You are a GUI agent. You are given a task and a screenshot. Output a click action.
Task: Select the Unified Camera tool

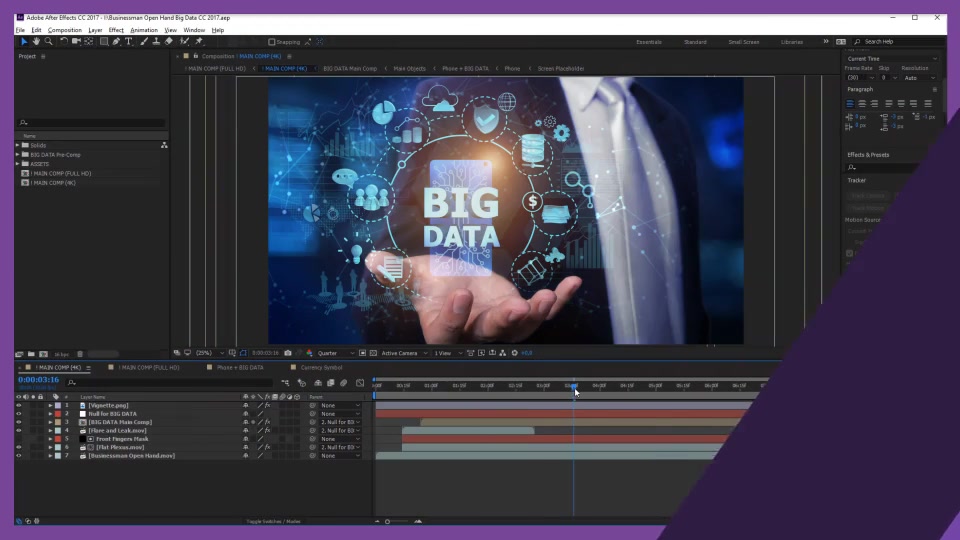tap(77, 42)
